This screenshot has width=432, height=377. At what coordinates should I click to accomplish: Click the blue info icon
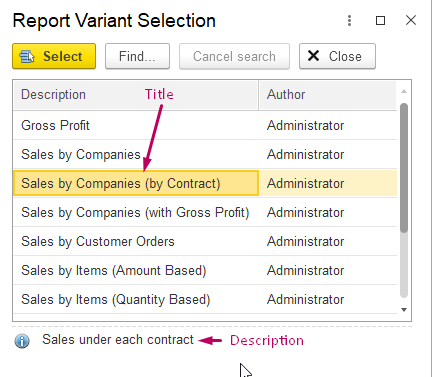point(22,341)
